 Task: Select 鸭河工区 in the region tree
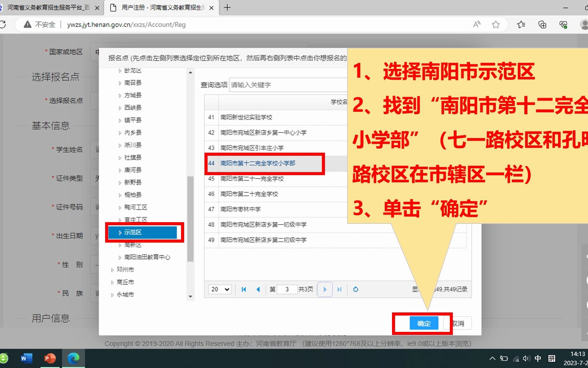click(x=135, y=207)
